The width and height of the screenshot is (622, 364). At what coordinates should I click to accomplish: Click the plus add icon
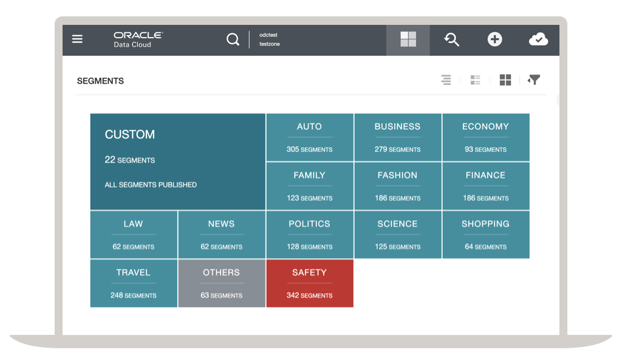click(x=494, y=39)
